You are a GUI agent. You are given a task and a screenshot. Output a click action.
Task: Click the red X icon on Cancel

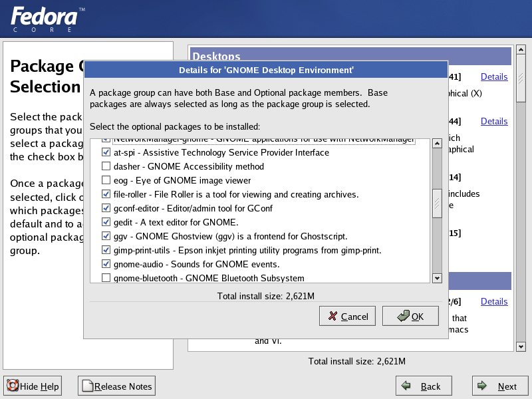pyautogui.click(x=333, y=317)
